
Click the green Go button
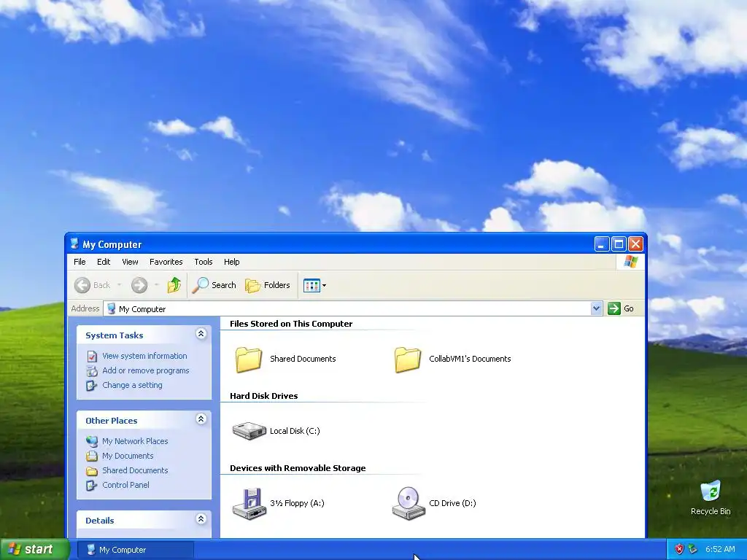click(x=621, y=308)
